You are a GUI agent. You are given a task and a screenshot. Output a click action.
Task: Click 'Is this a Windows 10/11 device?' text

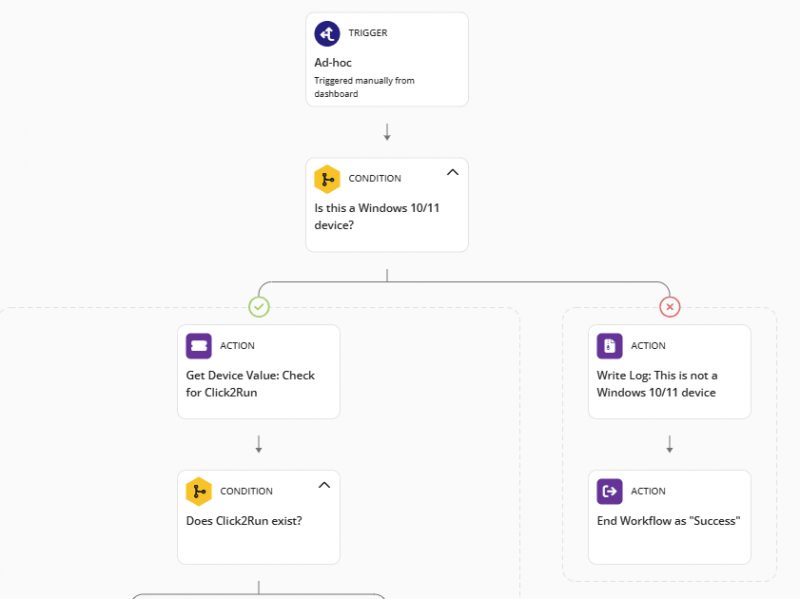(x=377, y=216)
